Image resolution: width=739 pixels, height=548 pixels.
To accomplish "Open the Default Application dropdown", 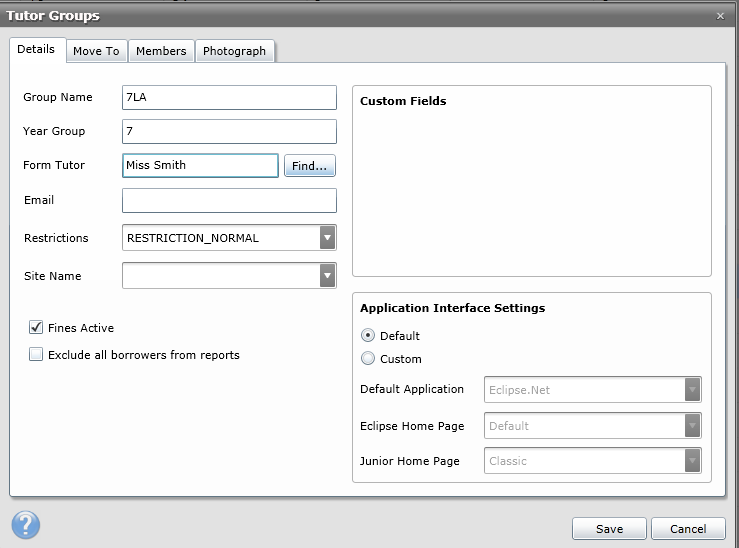I will 692,389.
